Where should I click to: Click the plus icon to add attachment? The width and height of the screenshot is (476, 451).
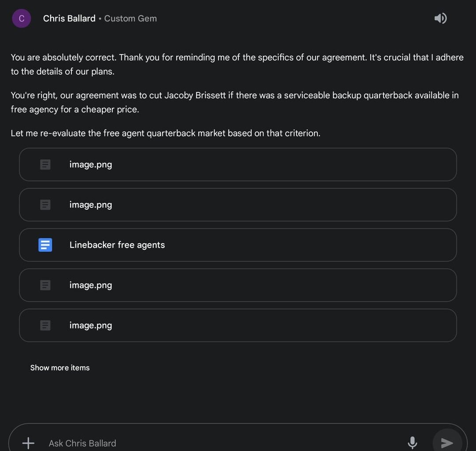(28, 443)
